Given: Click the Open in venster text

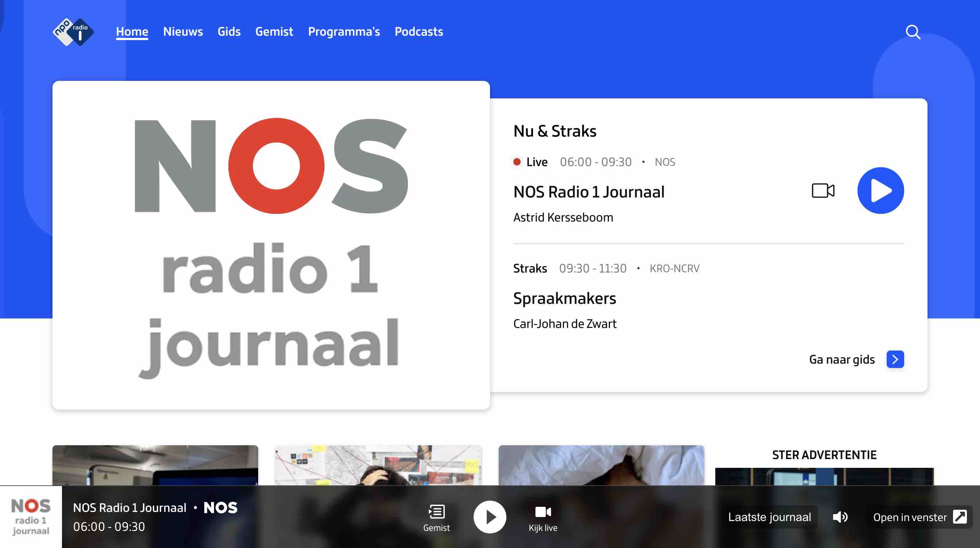Looking at the screenshot, I should [910, 518].
